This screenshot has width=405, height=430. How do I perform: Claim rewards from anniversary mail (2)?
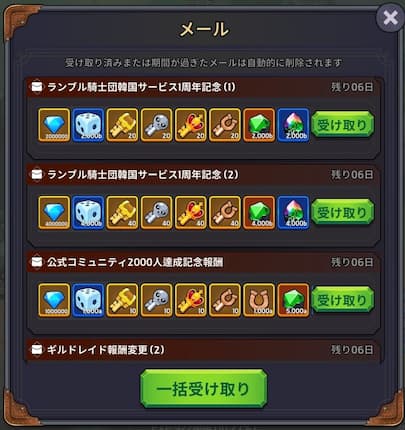point(342,212)
